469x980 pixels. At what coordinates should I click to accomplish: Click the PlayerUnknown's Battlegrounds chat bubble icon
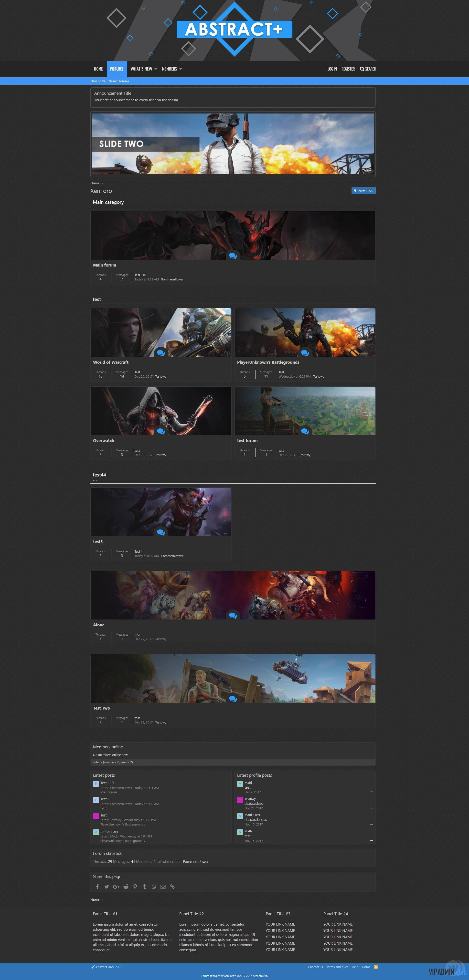click(x=305, y=353)
